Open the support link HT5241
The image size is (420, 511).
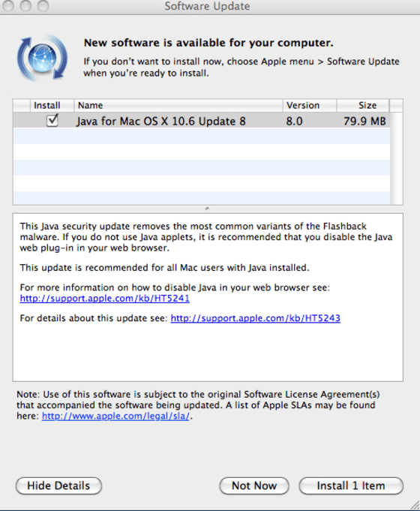pos(104,298)
